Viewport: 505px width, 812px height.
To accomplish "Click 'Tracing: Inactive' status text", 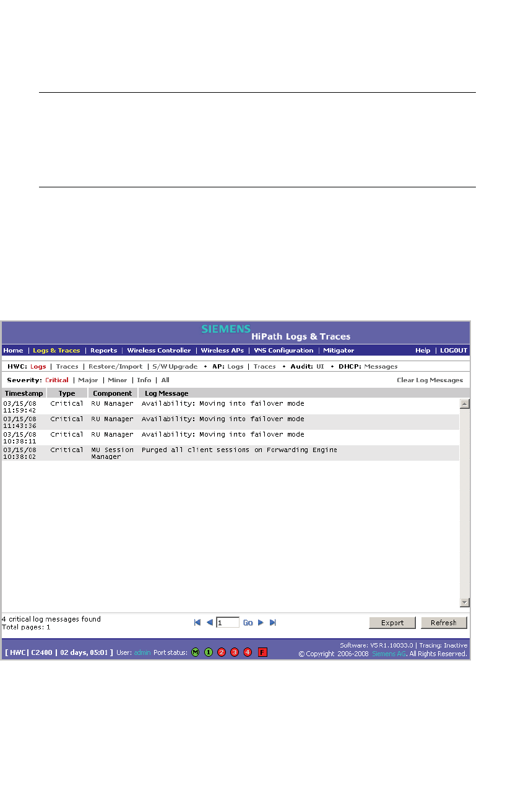I will 443,645.
